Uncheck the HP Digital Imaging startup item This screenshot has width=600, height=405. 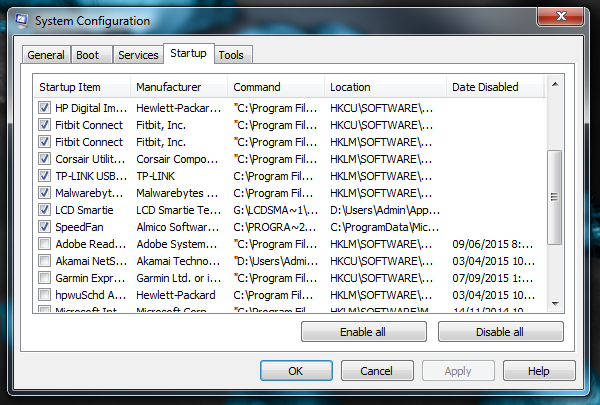click(44, 108)
